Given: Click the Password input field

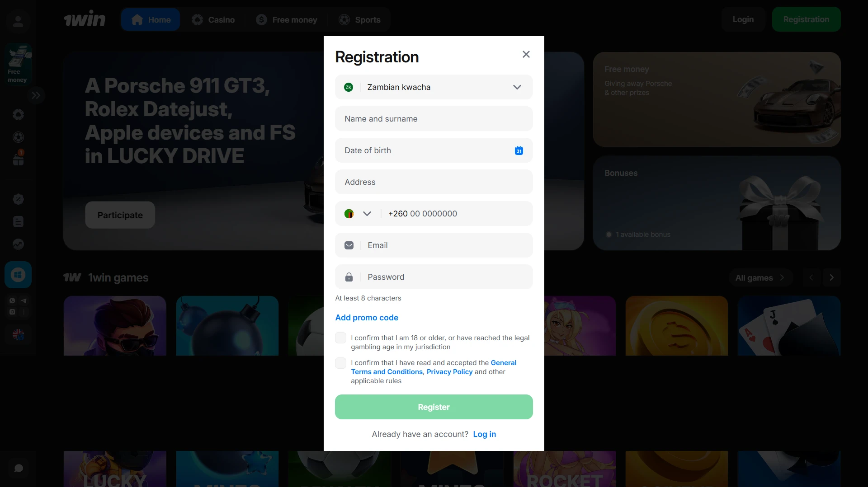Looking at the screenshot, I should (x=434, y=277).
